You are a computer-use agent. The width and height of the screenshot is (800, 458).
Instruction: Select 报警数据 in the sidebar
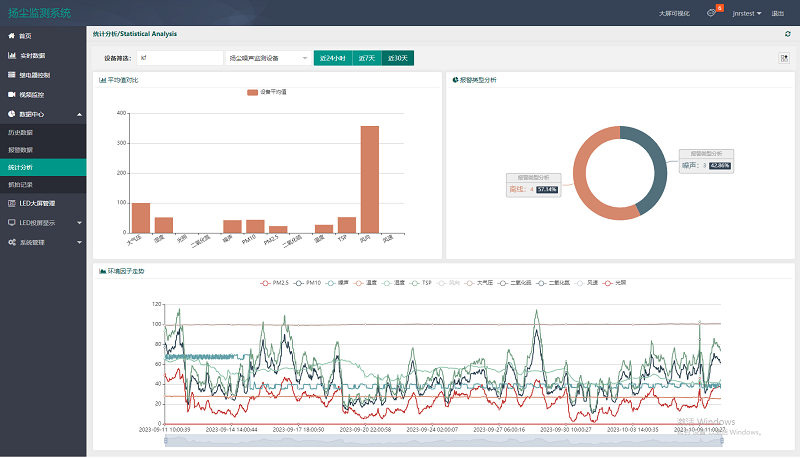21,149
